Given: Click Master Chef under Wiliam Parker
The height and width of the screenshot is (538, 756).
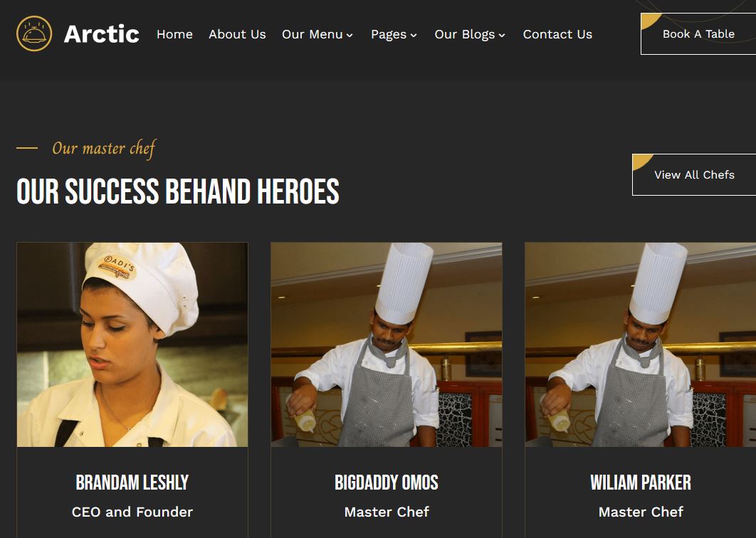Looking at the screenshot, I should point(641,512).
